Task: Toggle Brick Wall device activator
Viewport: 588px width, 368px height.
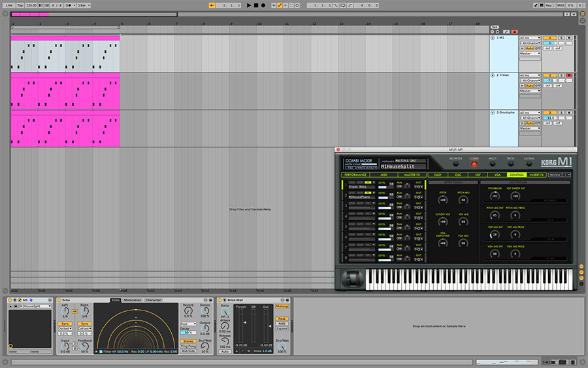Action: [220, 300]
